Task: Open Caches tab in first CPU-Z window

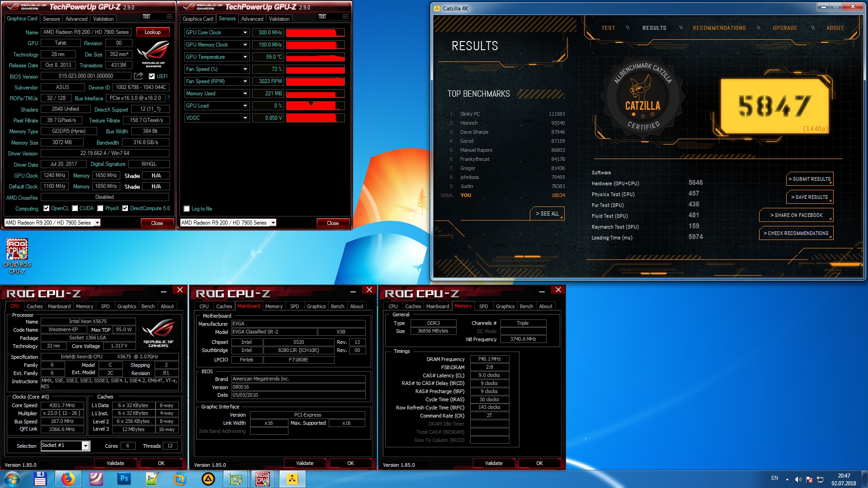Action: [x=35, y=306]
